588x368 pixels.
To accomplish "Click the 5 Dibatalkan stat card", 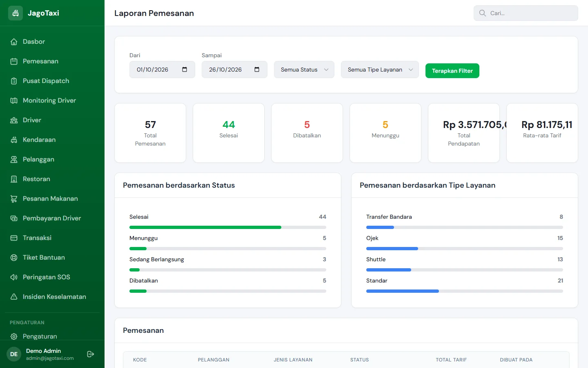I will [307, 133].
